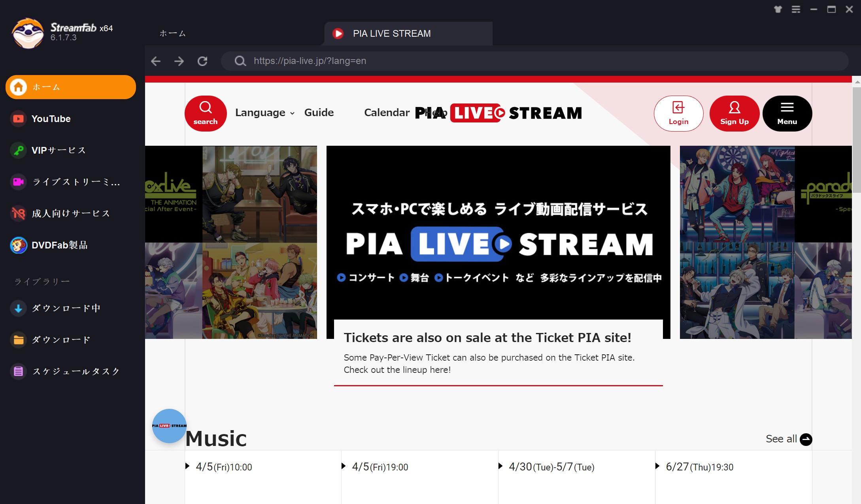
Task: Click the page vertical scrollbar thumb
Action: tap(857, 140)
